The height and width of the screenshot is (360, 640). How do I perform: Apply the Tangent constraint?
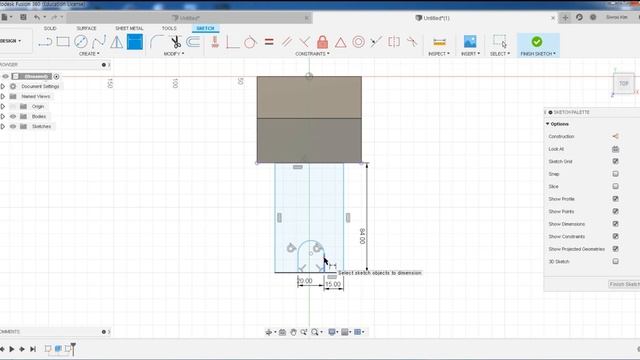(x=250, y=42)
